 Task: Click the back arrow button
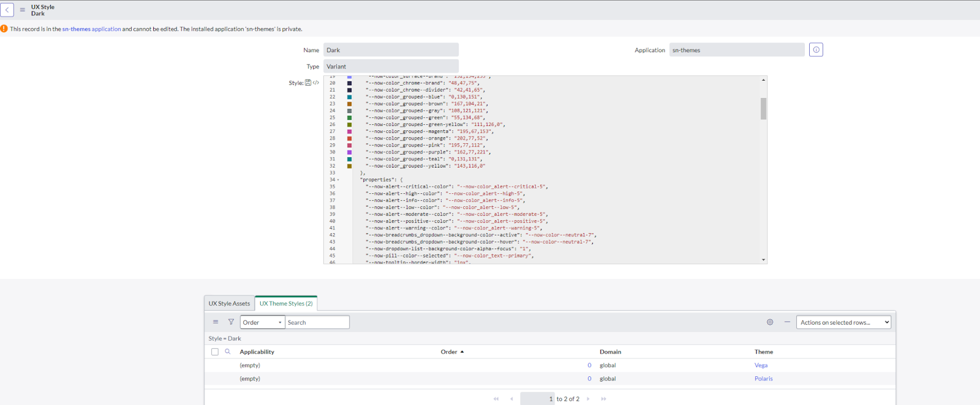(x=7, y=10)
